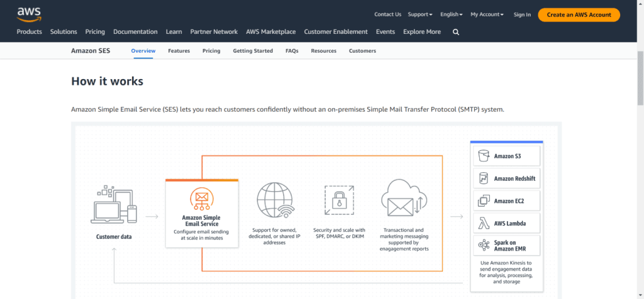The image size is (644, 299).
Task: Click the Contact Us link
Action: [x=387, y=14]
